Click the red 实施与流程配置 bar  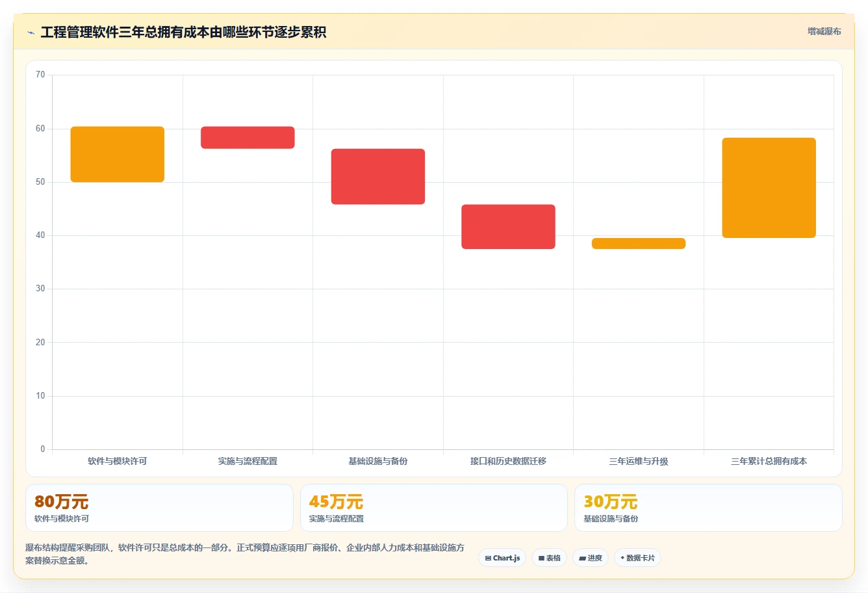coord(248,138)
